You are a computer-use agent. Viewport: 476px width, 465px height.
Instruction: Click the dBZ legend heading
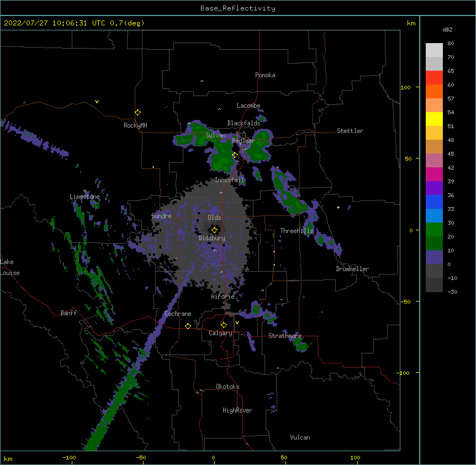pos(447,29)
